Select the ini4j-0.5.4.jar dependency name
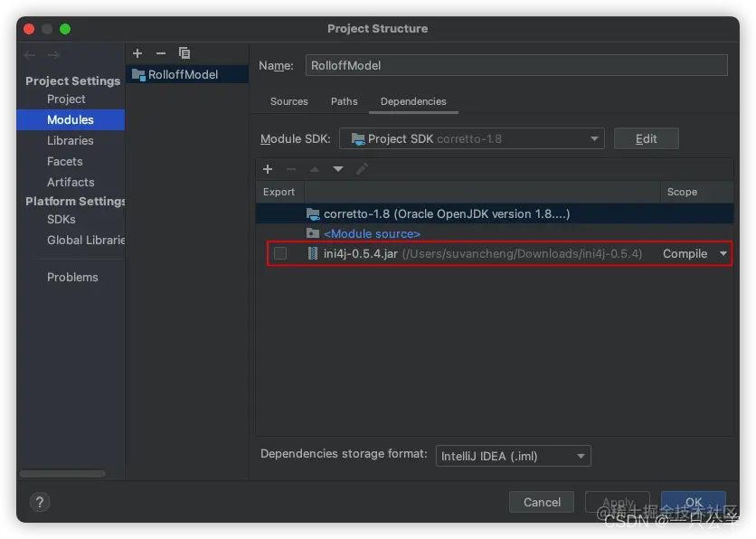 (360, 253)
